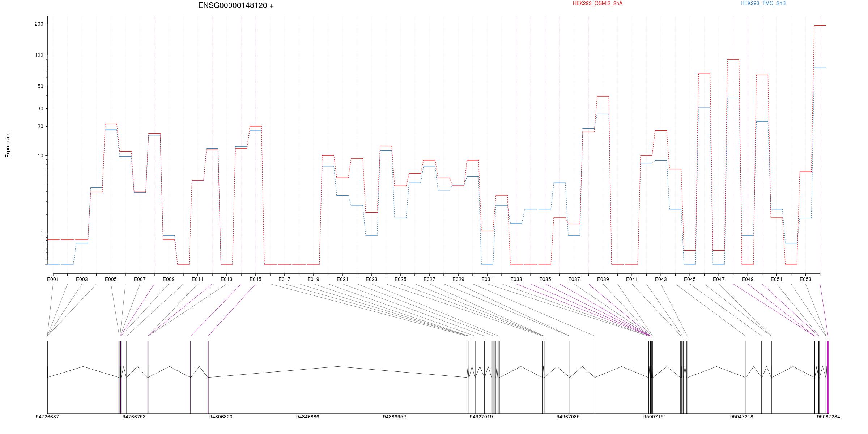This screenshot has height=434, width=868.
Task: Click genomic coordinate 94766753
Action: pos(134,417)
